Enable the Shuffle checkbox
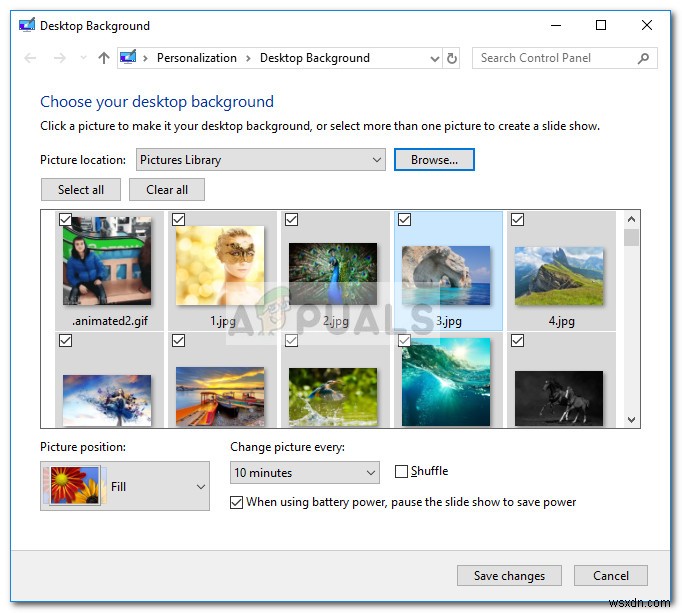This screenshot has height=613, width=682. (x=402, y=472)
